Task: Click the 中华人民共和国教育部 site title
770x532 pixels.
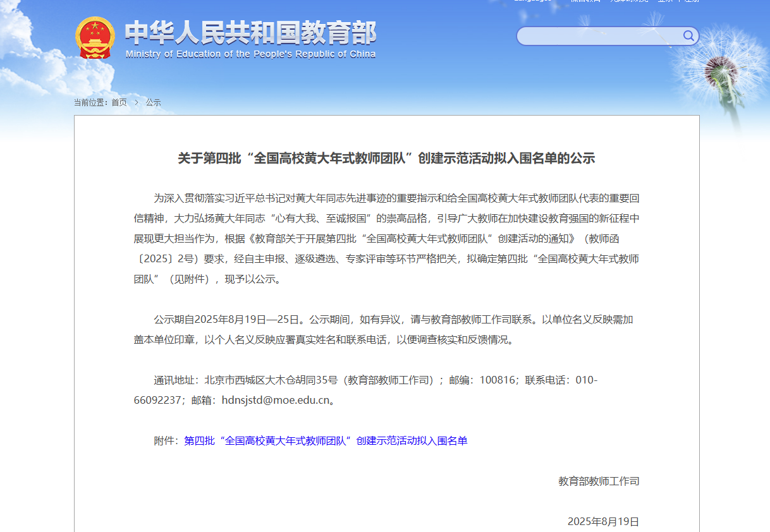Action: coord(250,32)
